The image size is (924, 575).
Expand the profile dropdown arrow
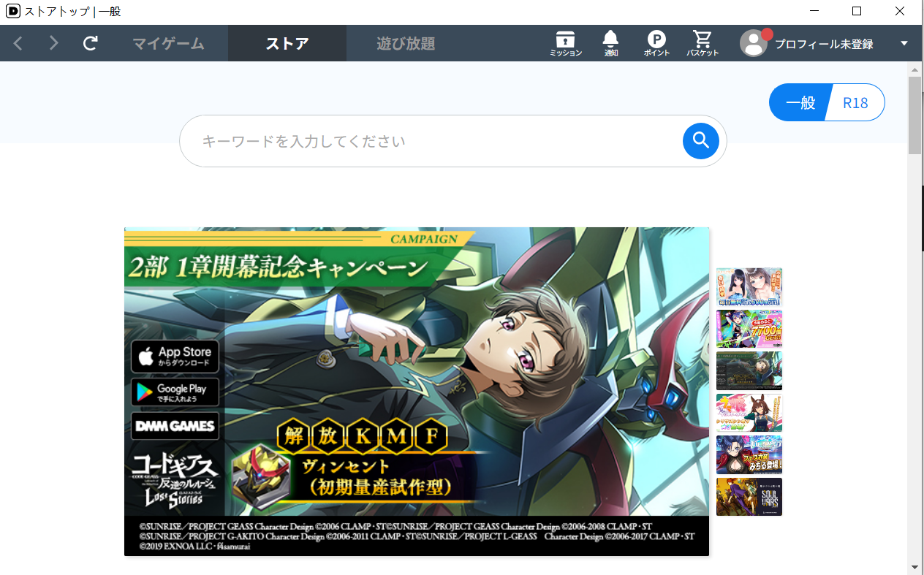[x=904, y=44]
